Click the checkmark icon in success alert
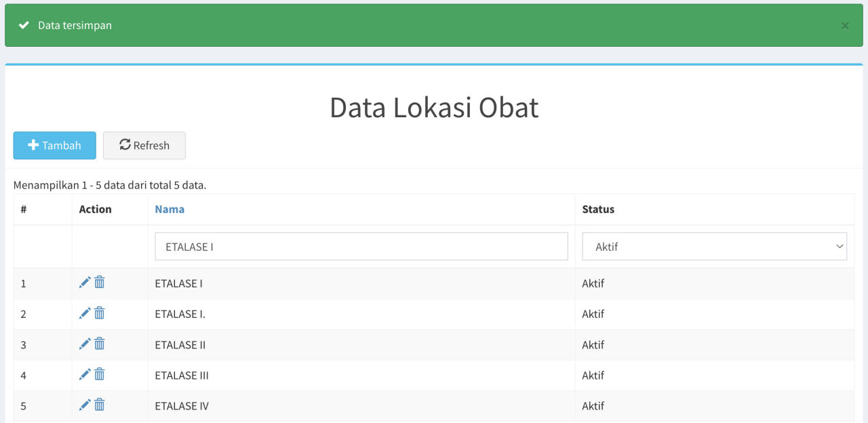Image resolution: width=868 pixels, height=423 pixels. coord(24,26)
